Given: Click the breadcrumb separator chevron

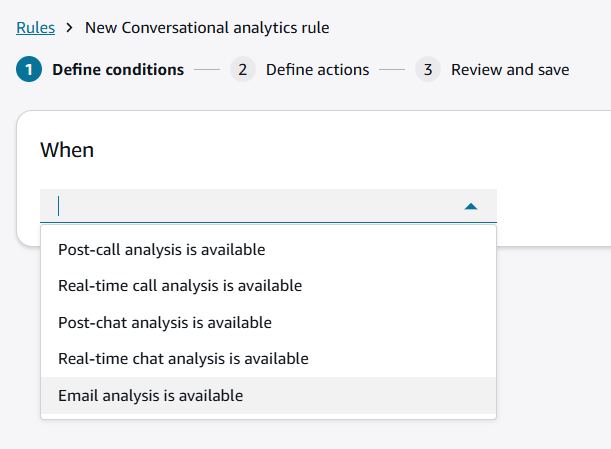Looking at the screenshot, I should click(70, 27).
